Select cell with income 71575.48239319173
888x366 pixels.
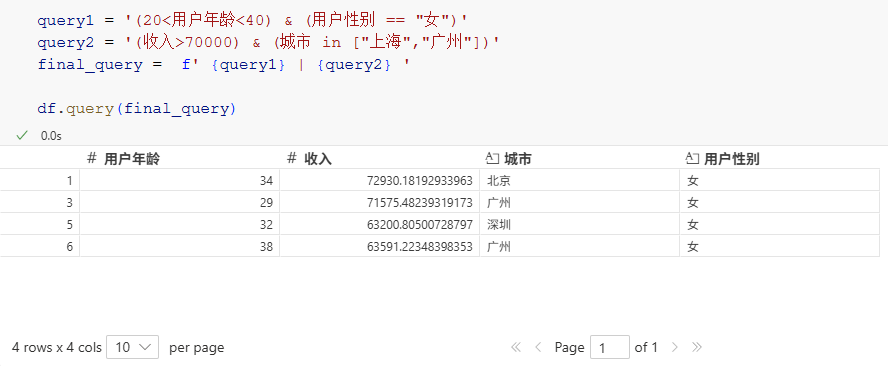coord(379,203)
